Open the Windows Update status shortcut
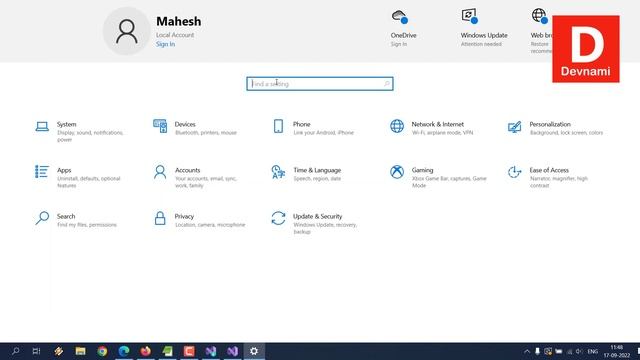Image resolution: width=640 pixels, height=360 pixels. (484, 28)
